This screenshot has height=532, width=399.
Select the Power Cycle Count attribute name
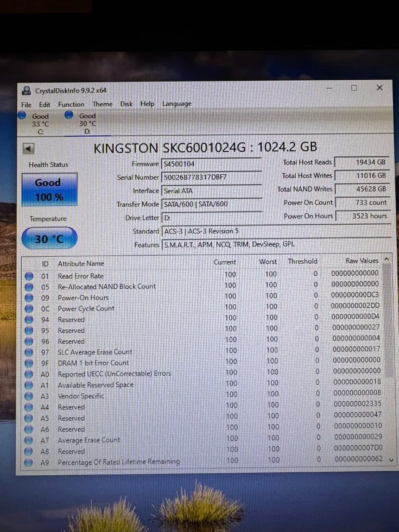point(86,309)
